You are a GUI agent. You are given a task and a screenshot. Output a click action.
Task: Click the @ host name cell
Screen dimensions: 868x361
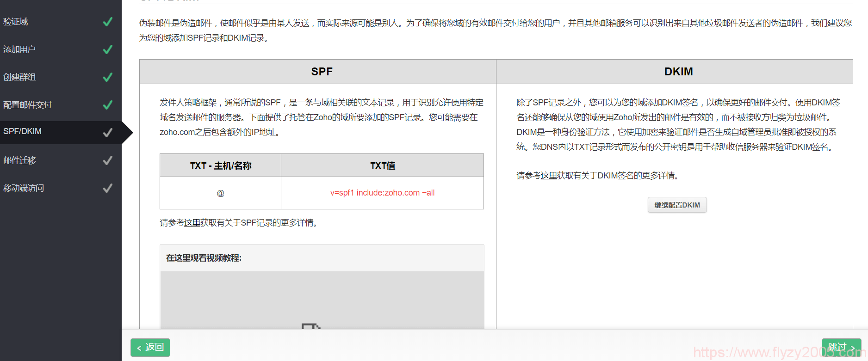pyautogui.click(x=220, y=193)
